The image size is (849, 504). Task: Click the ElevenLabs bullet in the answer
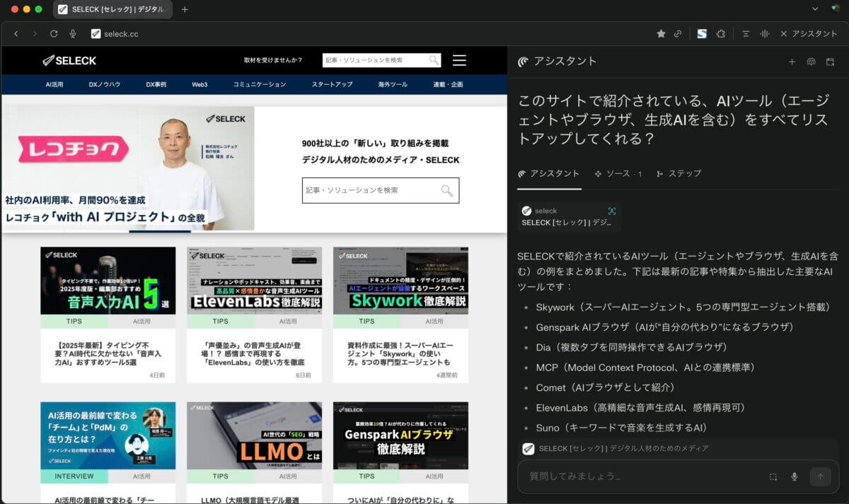(640, 408)
